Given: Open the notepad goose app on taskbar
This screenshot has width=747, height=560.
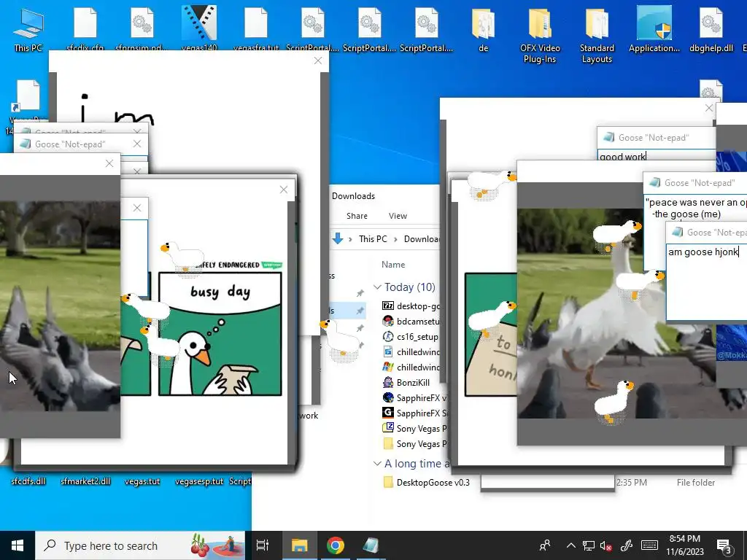Looking at the screenshot, I should 371,545.
